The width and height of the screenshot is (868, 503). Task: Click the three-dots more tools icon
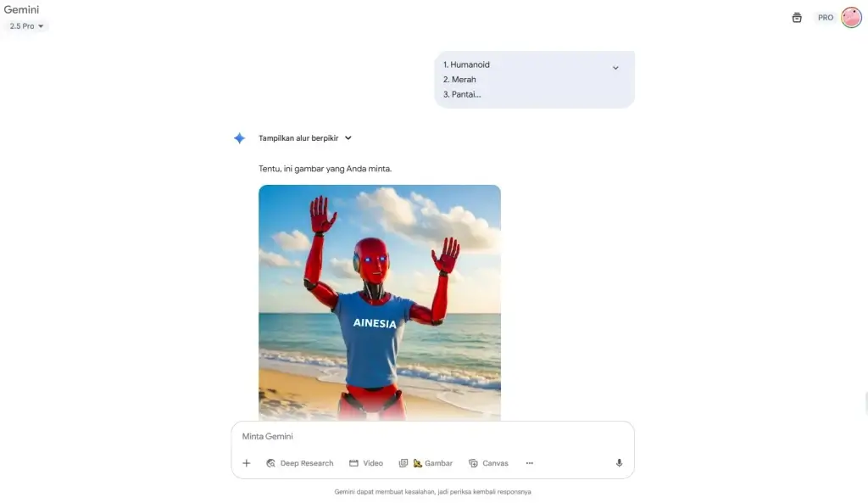click(x=529, y=463)
